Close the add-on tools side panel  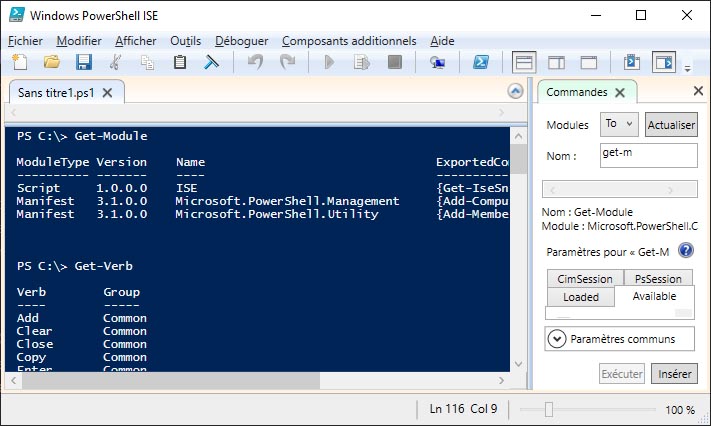click(698, 91)
